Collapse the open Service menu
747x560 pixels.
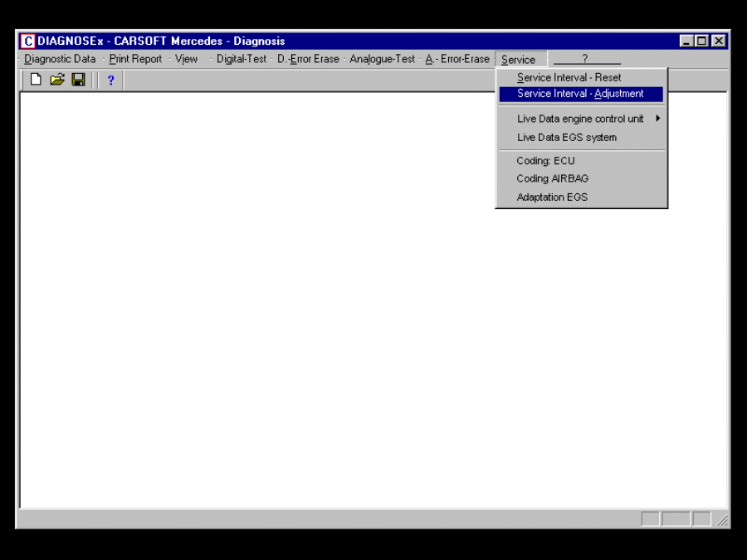(519, 60)
